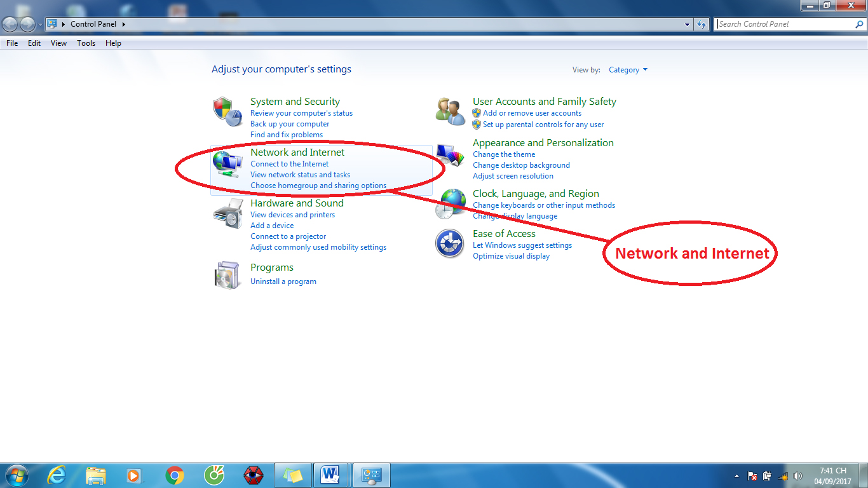Click the Uninstall a program link

point(283,281)
